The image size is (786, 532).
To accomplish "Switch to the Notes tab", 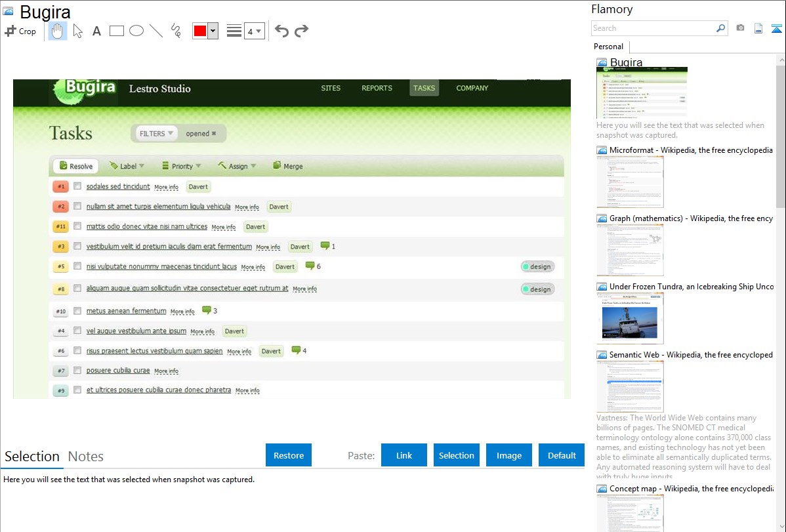I will (86, 457).
